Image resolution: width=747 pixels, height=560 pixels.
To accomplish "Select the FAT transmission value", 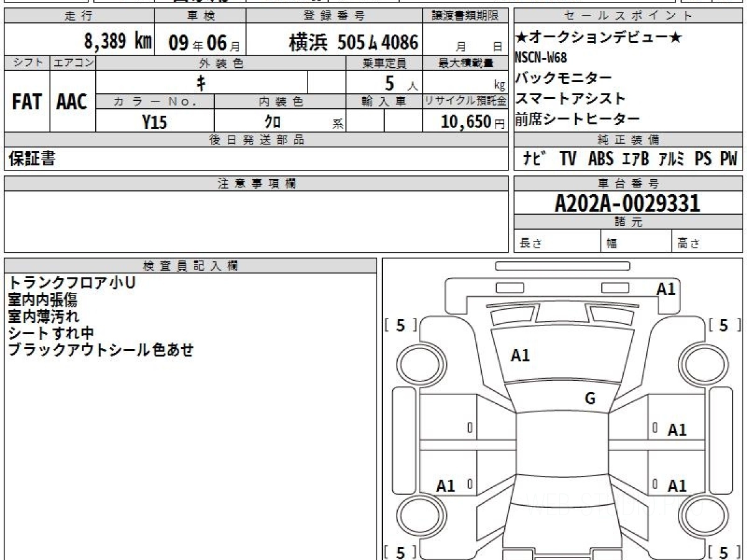I will pos(27,102).
